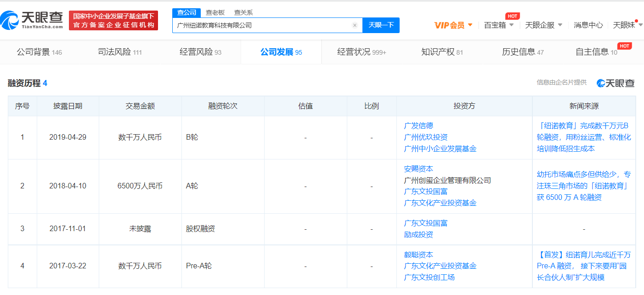
Task: Open the 6500万 A轮 news article
Action: tap(584, 186)
